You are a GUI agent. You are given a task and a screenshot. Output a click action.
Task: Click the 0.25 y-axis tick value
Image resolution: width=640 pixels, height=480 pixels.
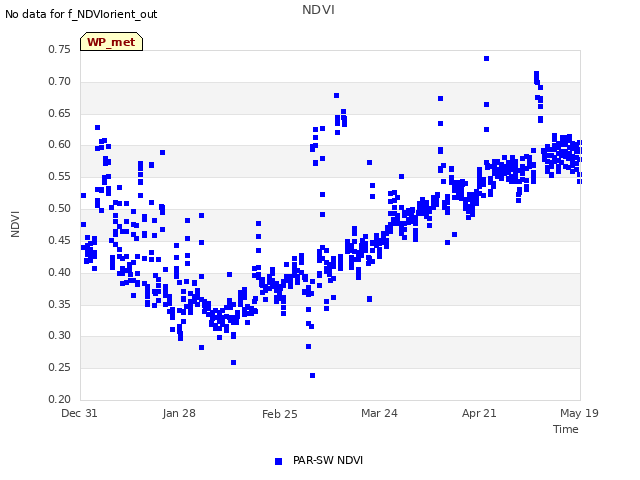coord(60,367)
